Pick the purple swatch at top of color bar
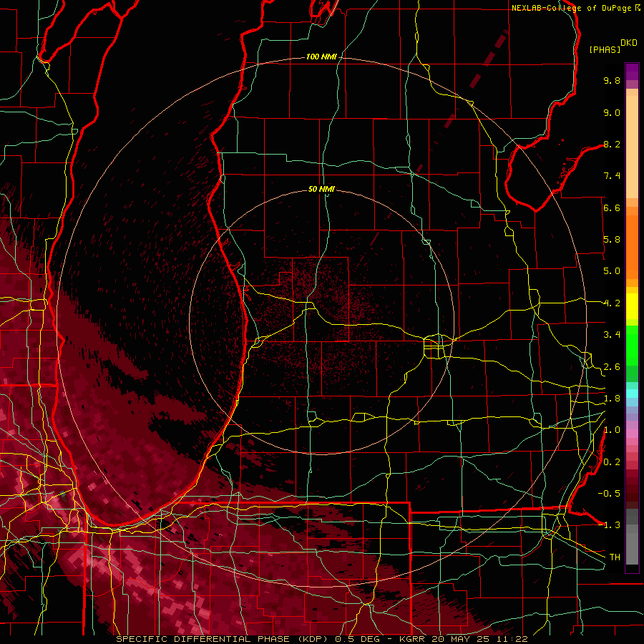Viewport: 644px width, 644px height. point(632,72)
